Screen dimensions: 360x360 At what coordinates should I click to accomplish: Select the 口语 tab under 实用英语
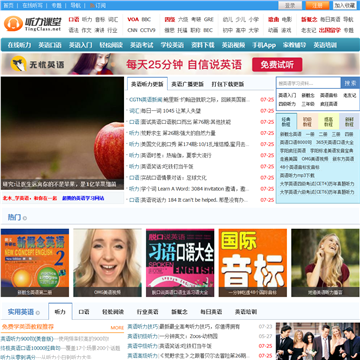pos(84,312)
